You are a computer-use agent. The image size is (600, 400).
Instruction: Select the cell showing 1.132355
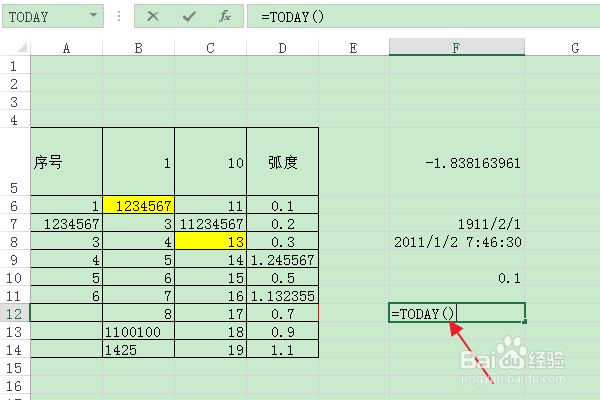[282, 295]
